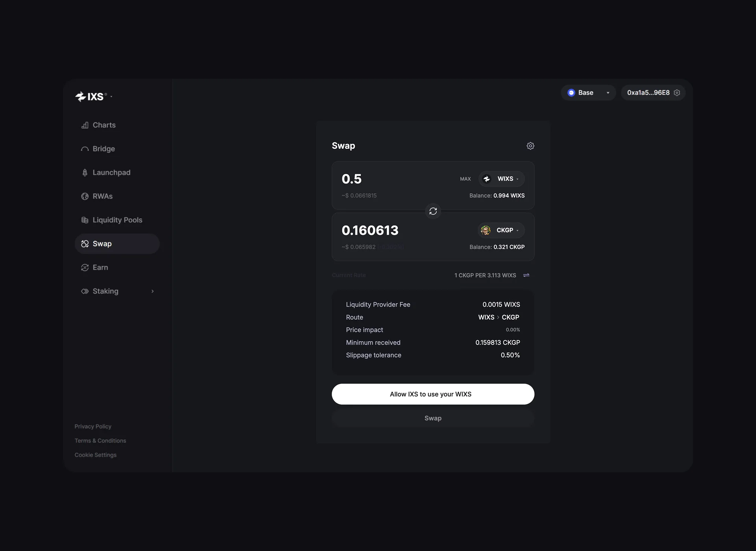Click the Launchpad rocket icon

(x=85, y=172)
